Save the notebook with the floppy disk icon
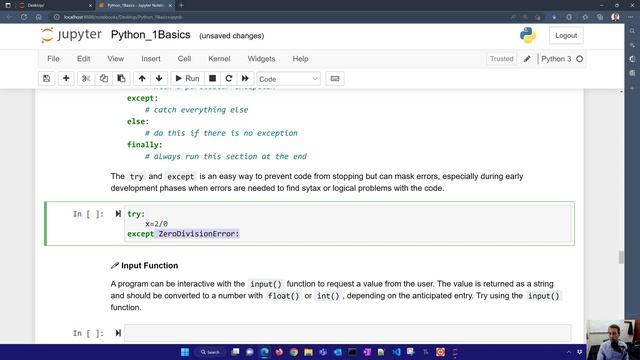640x360 pixels. (x=47, y=78)
